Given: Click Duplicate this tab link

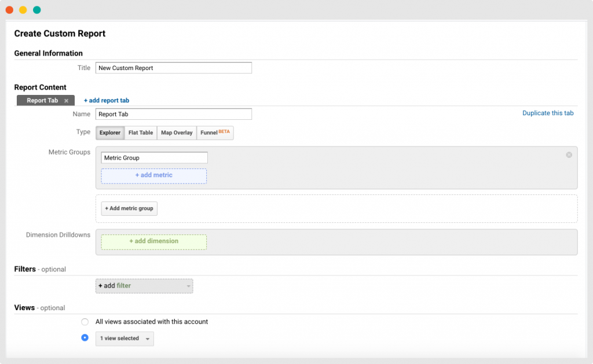Looking at the screenshot, I should pyautogui.click(x=548, y=113).
